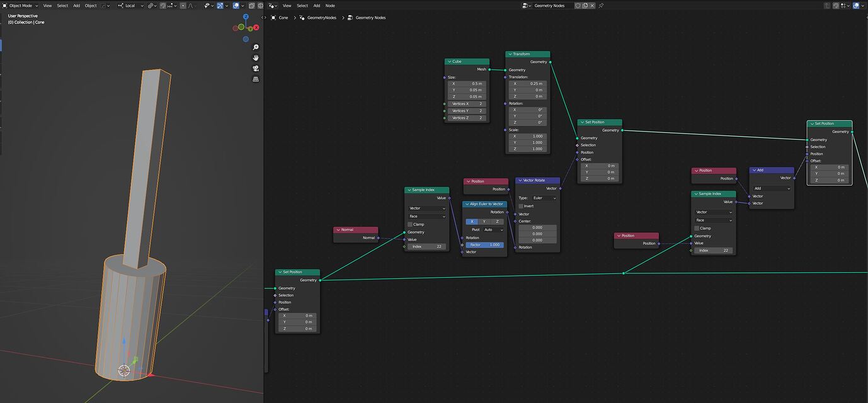Enable Clamp in left Sample Index node

click(410, 224)
